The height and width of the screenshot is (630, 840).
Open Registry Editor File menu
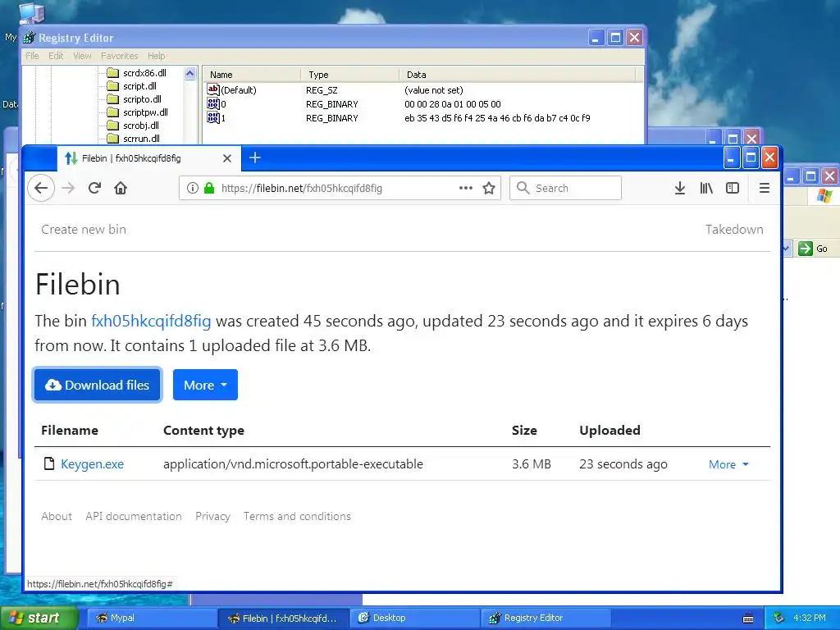tap(32, 56)
